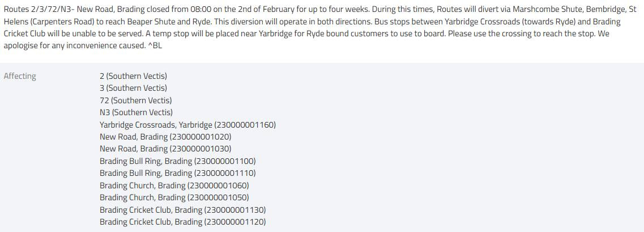This screenshot has height=232, width=644.
Task: Click the 2 (Southern Vectis) route entry
Action: click(x=133, y=76)
